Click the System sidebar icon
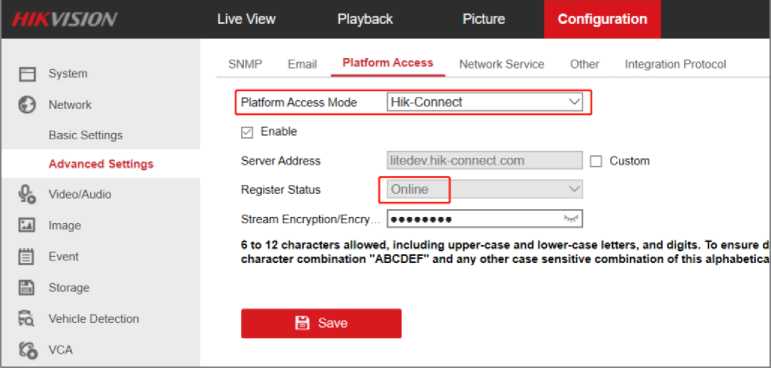The image size is (771, 368). pyautogui.click(x=27, y=74)
